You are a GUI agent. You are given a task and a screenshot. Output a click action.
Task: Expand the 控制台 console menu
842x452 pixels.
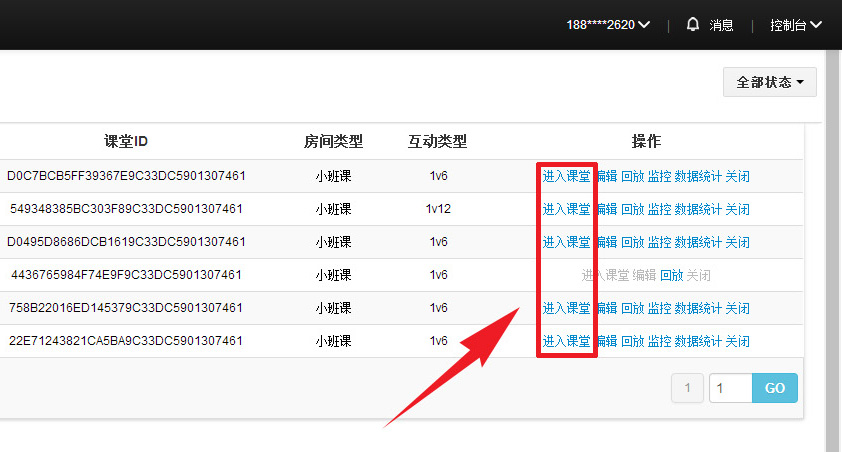click(796, 25)
